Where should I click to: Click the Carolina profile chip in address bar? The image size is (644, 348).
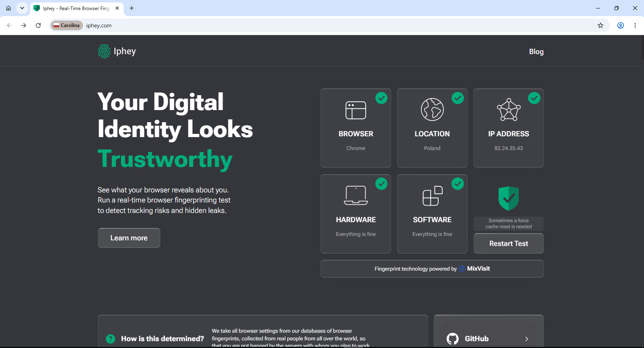tap(67, 25)
